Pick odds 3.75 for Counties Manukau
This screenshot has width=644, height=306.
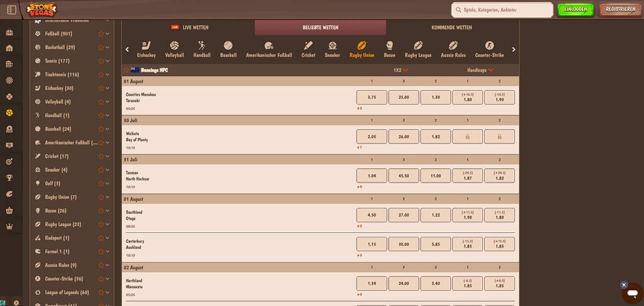pos(372,98)
